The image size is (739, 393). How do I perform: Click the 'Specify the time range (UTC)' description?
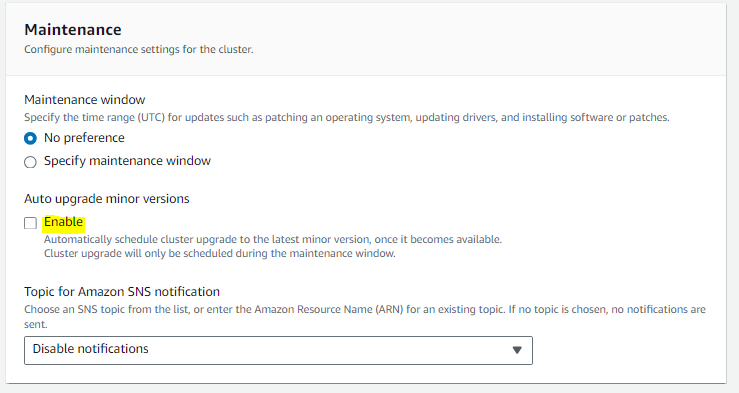coord(347,117)
